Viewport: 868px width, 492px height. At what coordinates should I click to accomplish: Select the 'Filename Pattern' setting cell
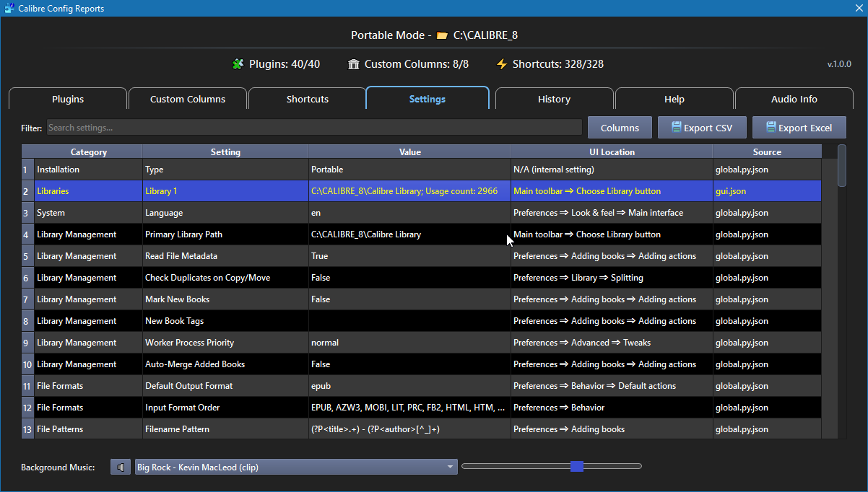pos(225,429)
